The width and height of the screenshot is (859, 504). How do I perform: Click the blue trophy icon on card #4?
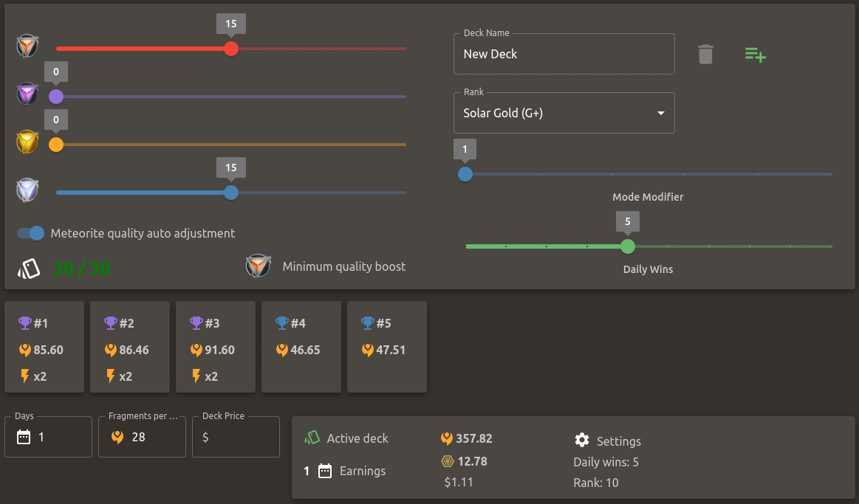tap(282, 323)
